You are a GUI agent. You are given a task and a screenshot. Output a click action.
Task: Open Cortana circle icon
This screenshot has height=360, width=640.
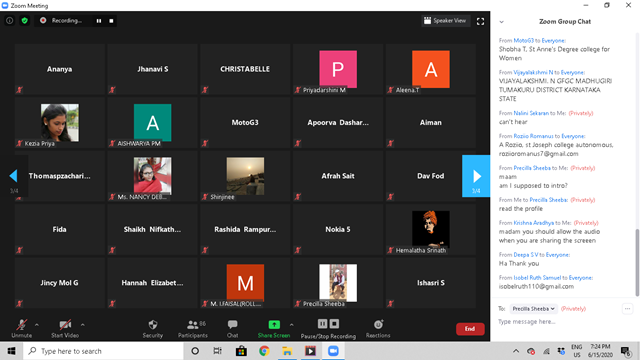195,351
